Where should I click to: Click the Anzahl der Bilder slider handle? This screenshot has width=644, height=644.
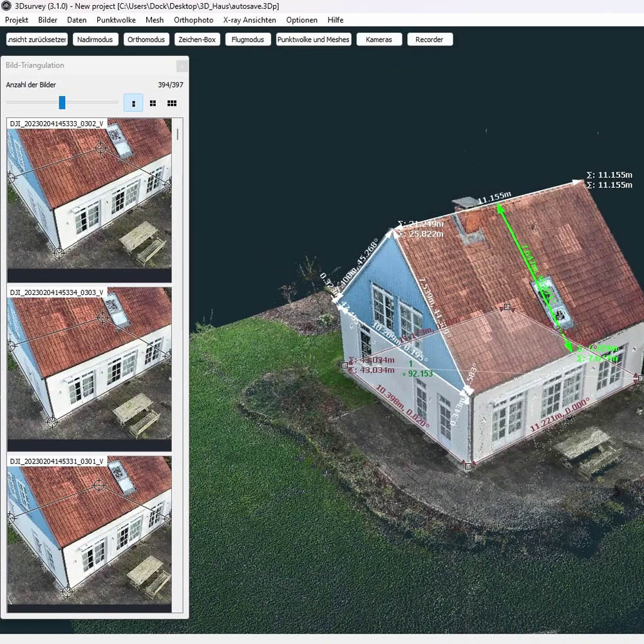[62, 102]
